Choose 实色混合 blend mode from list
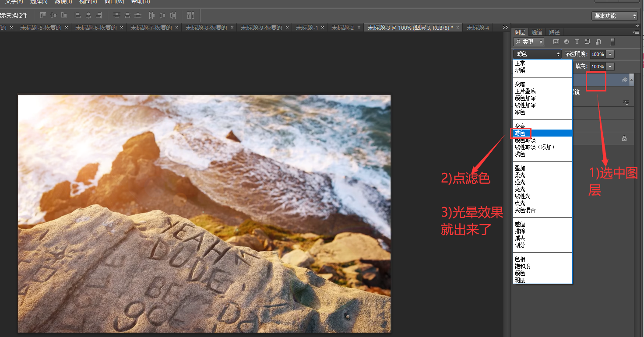 (x=542, y=210)
